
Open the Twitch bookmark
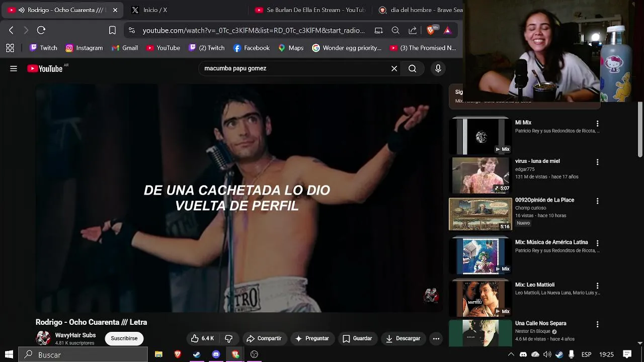[x=44, y=48]
